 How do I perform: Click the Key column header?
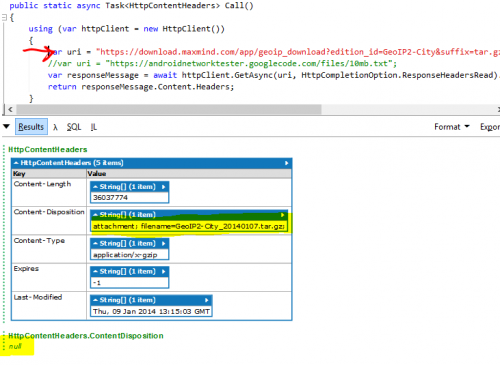49,174
